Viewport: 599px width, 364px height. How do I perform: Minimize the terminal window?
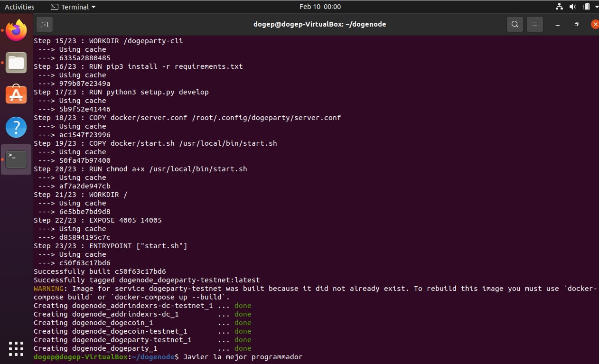[x=558, y=24]
